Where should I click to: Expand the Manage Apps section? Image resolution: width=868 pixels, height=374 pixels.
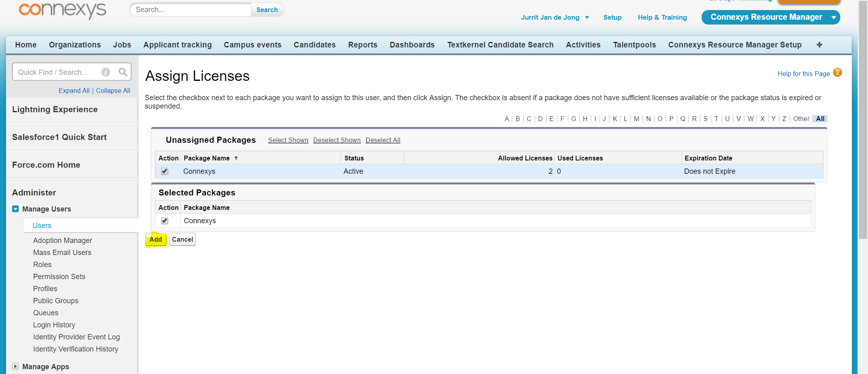pos(16,366)
